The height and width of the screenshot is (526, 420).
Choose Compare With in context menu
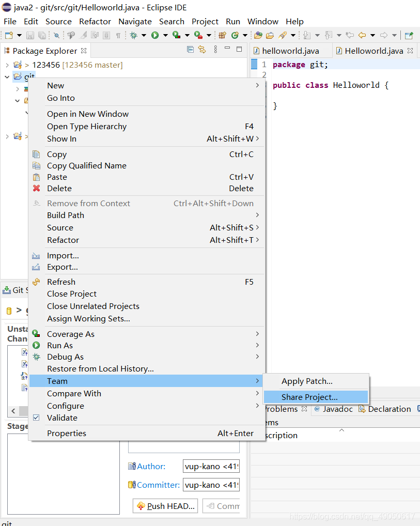[x=147, y=394]
